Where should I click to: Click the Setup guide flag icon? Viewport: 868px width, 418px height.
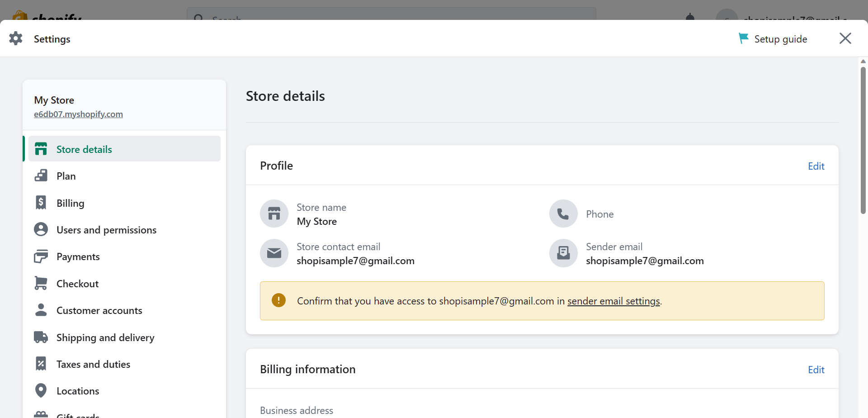[x=743, y=38]
